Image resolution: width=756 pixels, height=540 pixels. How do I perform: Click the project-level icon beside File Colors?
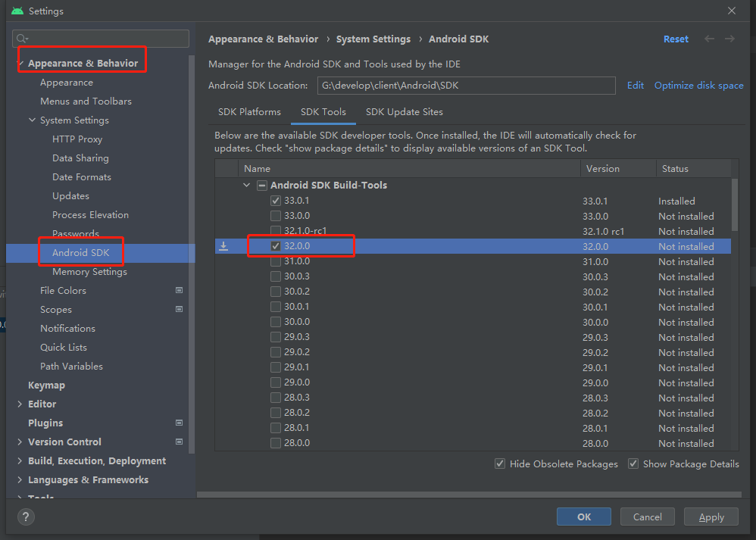[x=180, y=290]
